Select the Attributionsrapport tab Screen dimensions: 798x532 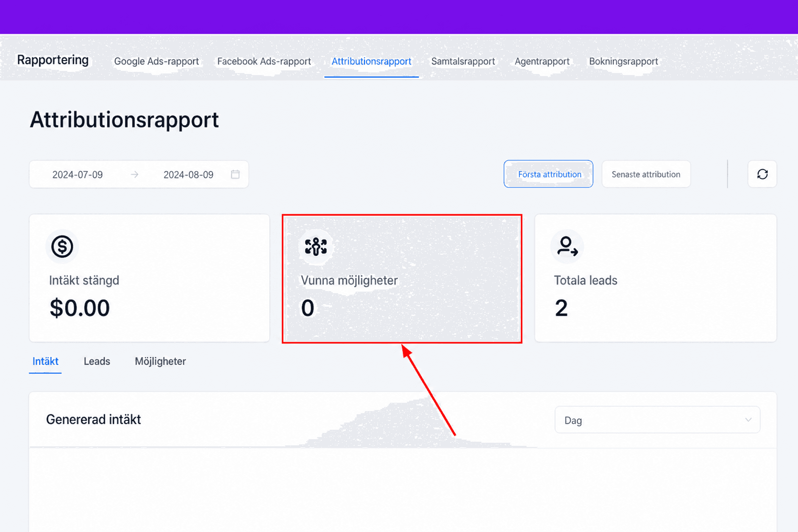371,61
